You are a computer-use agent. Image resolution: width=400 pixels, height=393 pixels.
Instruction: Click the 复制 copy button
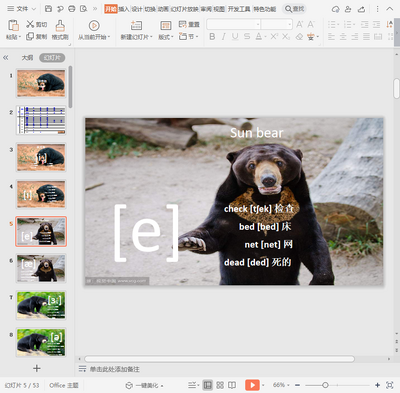[37, 36]
